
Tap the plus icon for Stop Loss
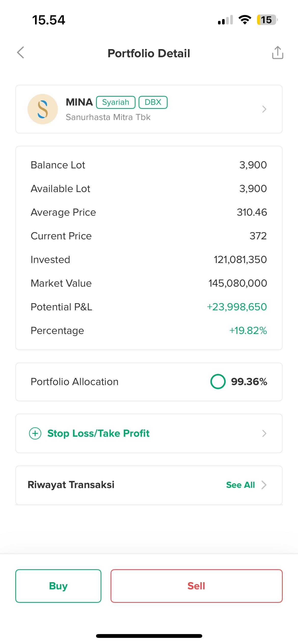point(35,433)
